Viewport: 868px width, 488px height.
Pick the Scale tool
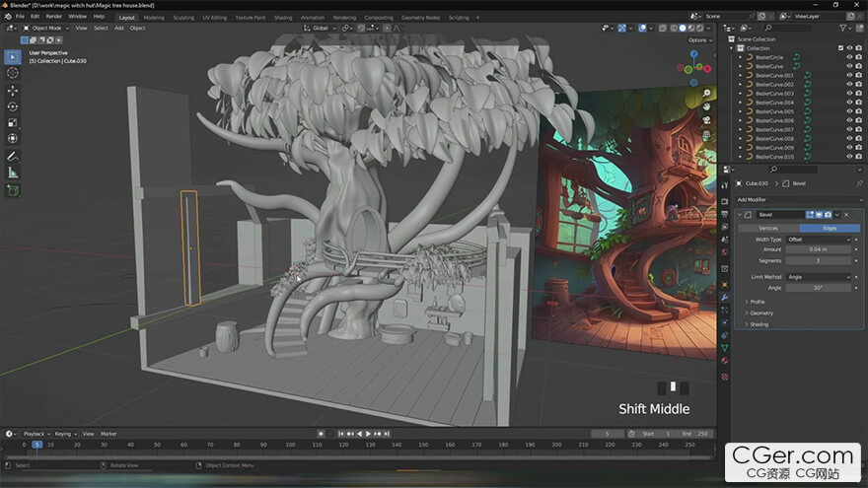[13, 123]
